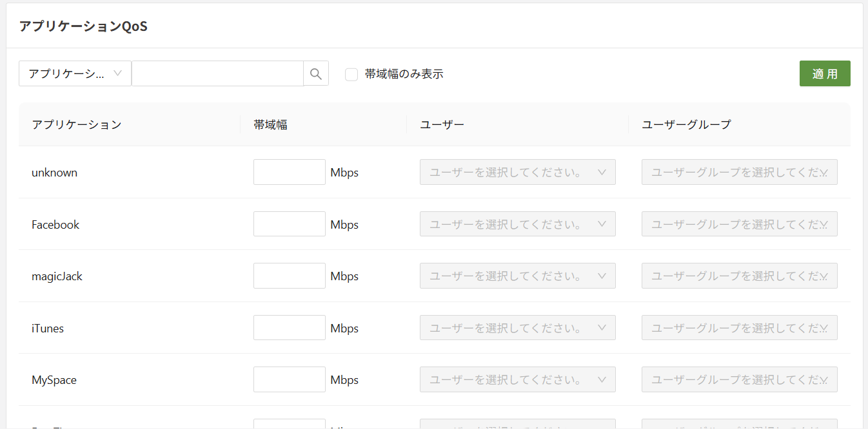Click the 帯域幅 column header
Viewport: 868px width, 429px height.
pyautogui.click(x=271, y=124)
